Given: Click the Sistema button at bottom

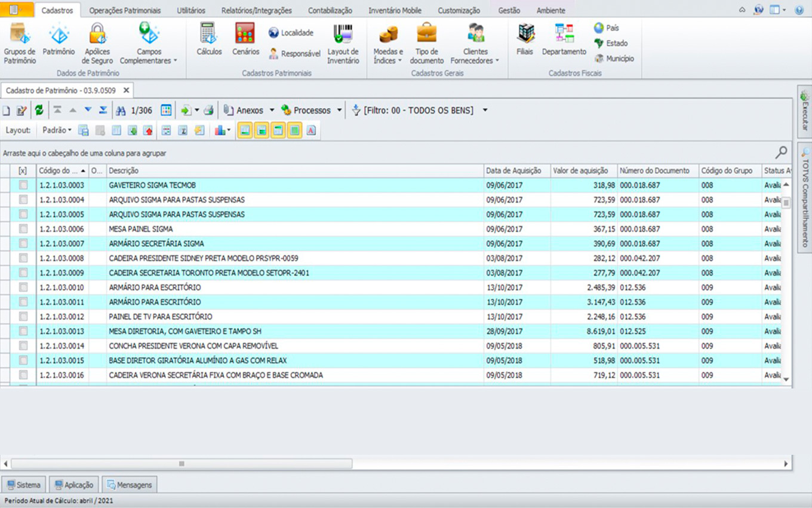Looking at the screenshot, I should (24, 485).
